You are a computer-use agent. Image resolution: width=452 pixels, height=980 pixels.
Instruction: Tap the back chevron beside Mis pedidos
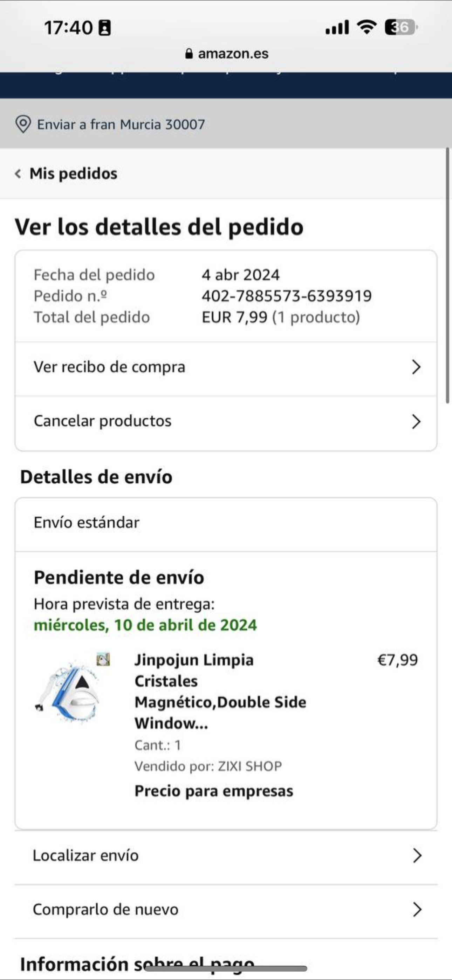click(18, 174)
